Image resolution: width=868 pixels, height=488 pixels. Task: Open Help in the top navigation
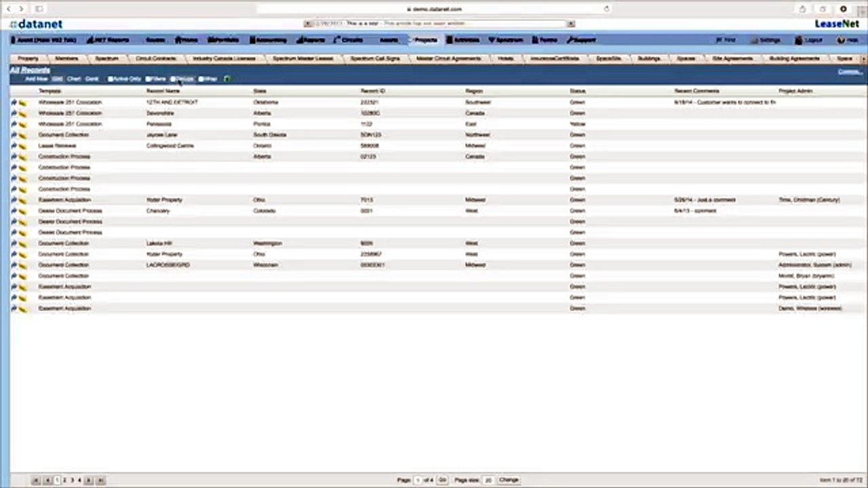pyautogui.click(x=848, y=40)
